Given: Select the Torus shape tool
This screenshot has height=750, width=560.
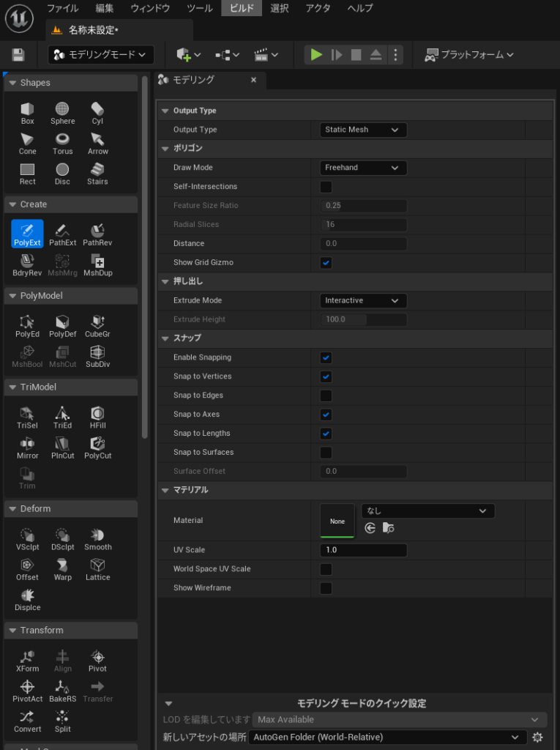Looking at the screenshot, I should point(63,144).
